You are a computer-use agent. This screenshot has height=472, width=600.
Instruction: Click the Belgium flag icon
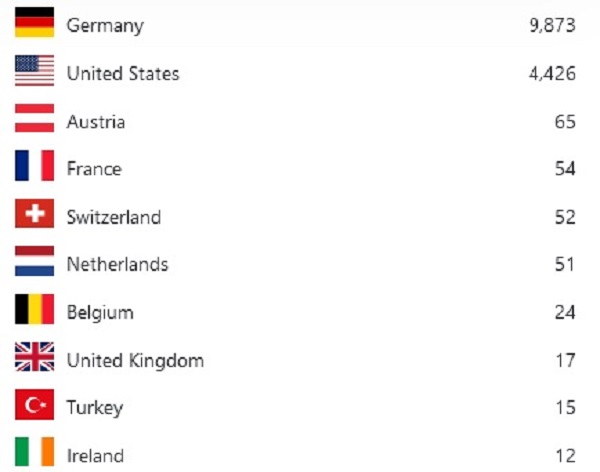(34, 309)
